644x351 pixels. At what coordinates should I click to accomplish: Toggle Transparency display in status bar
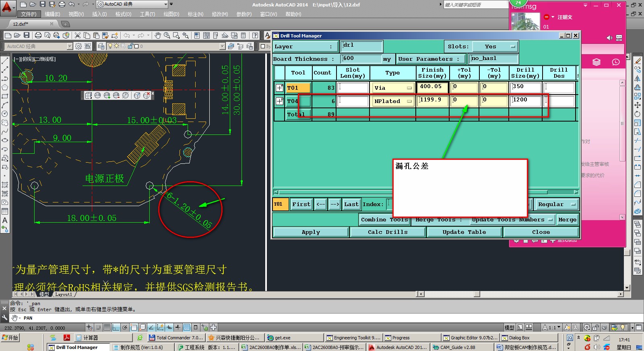coord(187,327)
